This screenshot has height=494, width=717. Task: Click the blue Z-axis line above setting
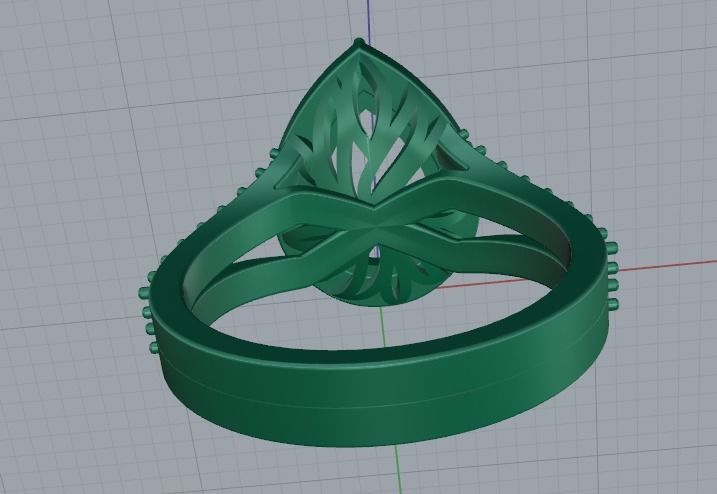click(x=369, y=21)
